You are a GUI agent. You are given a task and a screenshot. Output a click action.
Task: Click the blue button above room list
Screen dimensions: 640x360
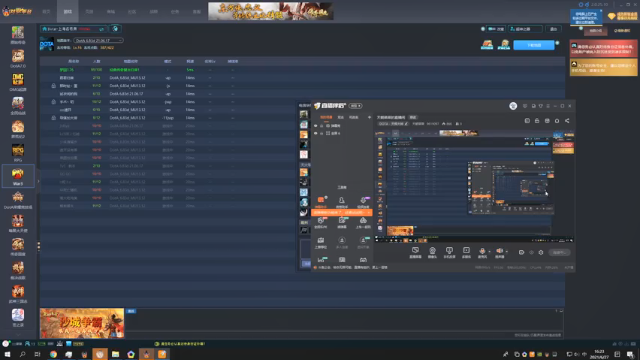(x=534, y=45)
